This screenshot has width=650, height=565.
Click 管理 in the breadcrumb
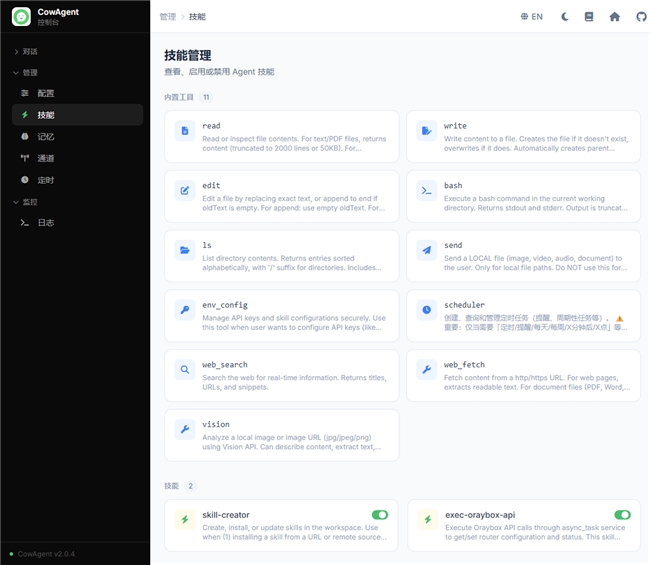(x=167, y=17)
